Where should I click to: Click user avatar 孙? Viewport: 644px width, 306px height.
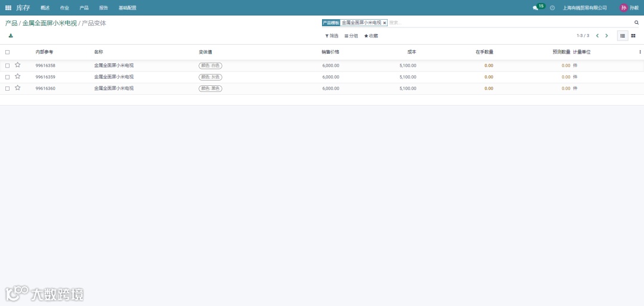point(624,8)
